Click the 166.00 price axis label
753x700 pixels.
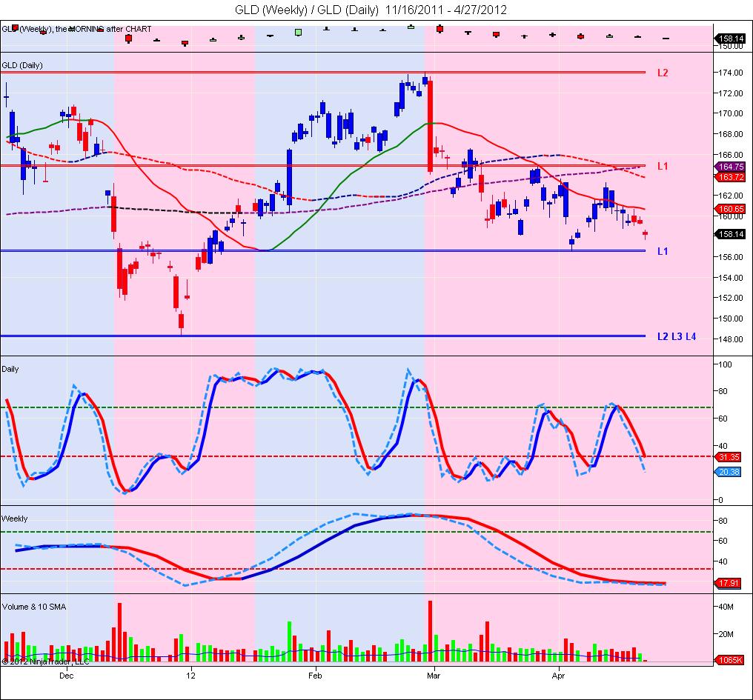[x=731, y=155]
